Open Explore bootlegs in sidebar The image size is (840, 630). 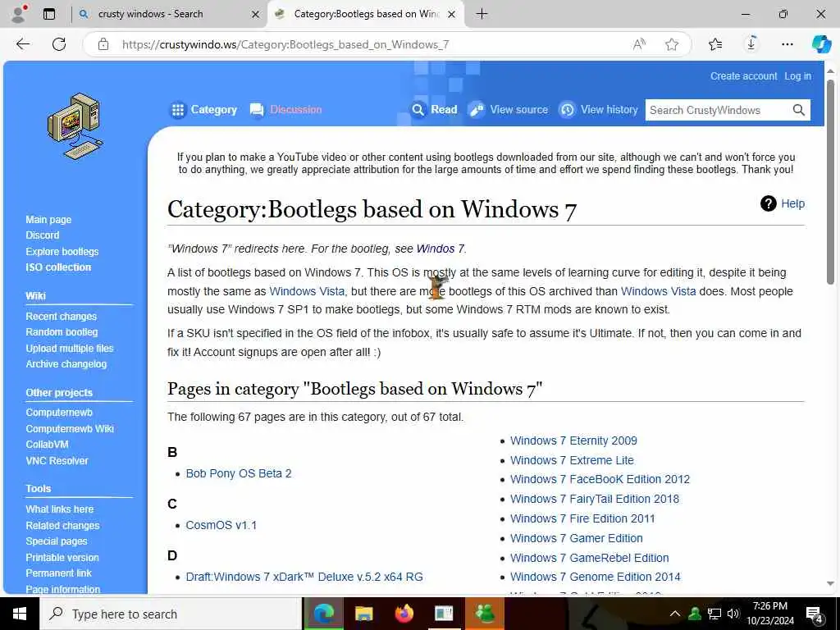pyautogui.click(x=62, y=251)
